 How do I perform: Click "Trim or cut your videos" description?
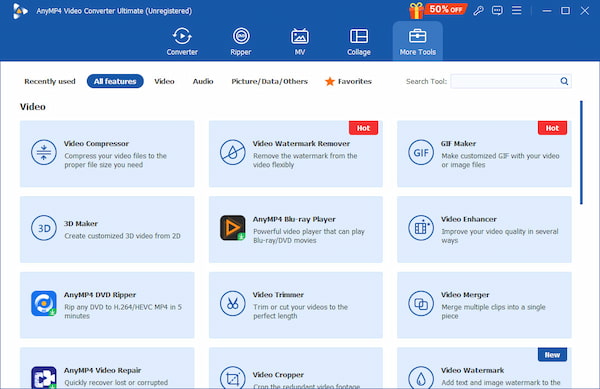300,311
